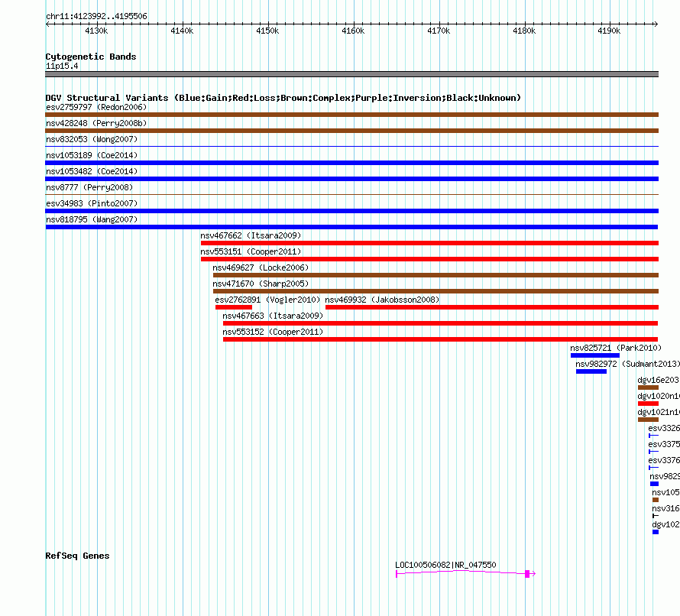Click the chr11:4123992..4195506 region label
Viewport: 680px width, 616px height.
96,16
